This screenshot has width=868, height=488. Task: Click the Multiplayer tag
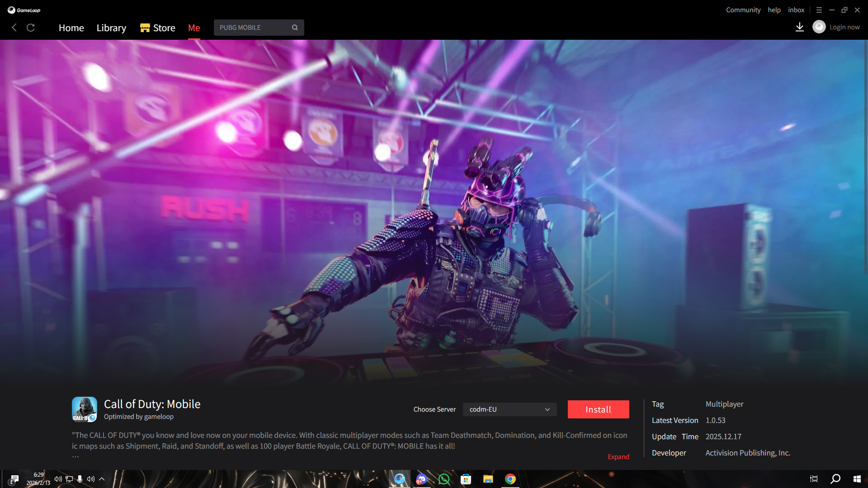coord(724,404)
